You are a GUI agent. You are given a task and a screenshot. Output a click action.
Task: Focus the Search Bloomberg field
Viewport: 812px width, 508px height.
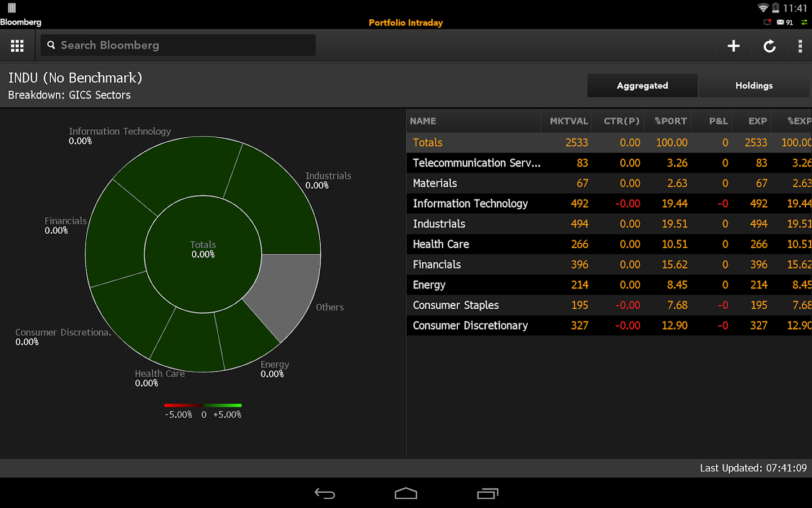tap(178, 45)
